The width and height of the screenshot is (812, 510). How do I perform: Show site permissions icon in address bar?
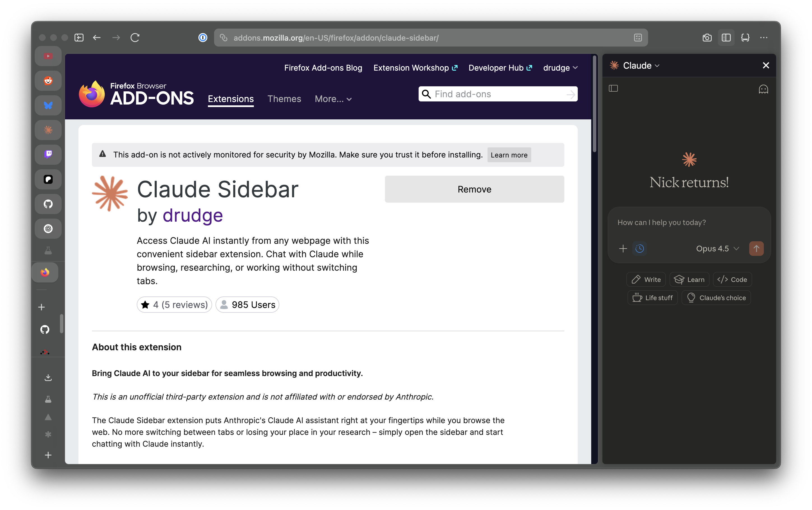(224, 38)
